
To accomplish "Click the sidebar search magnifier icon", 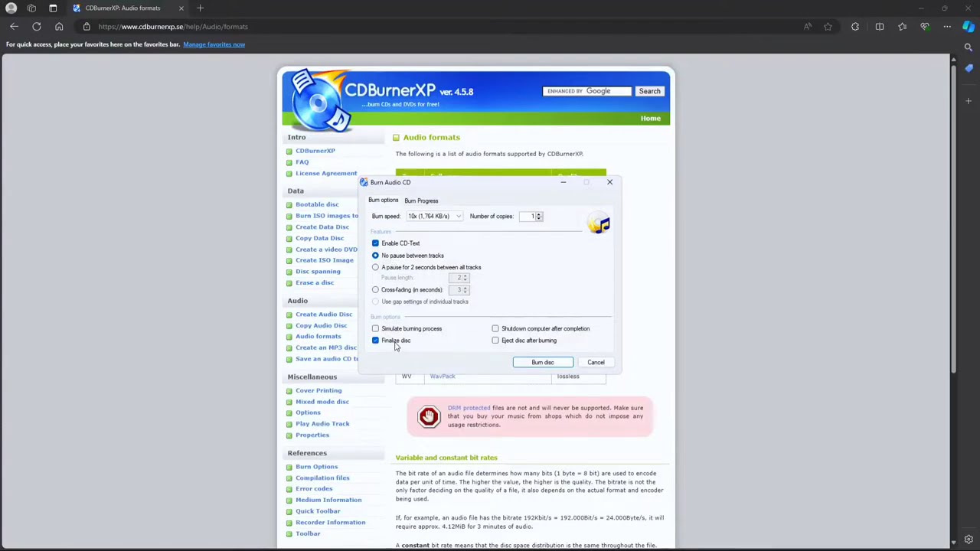I will pos(969,47).
